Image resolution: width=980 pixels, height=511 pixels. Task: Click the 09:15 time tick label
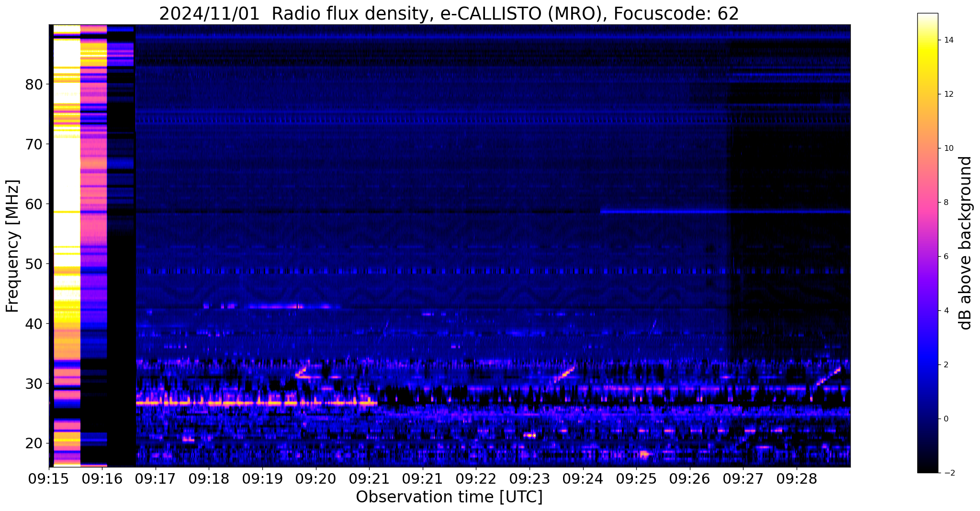point(49,479)
